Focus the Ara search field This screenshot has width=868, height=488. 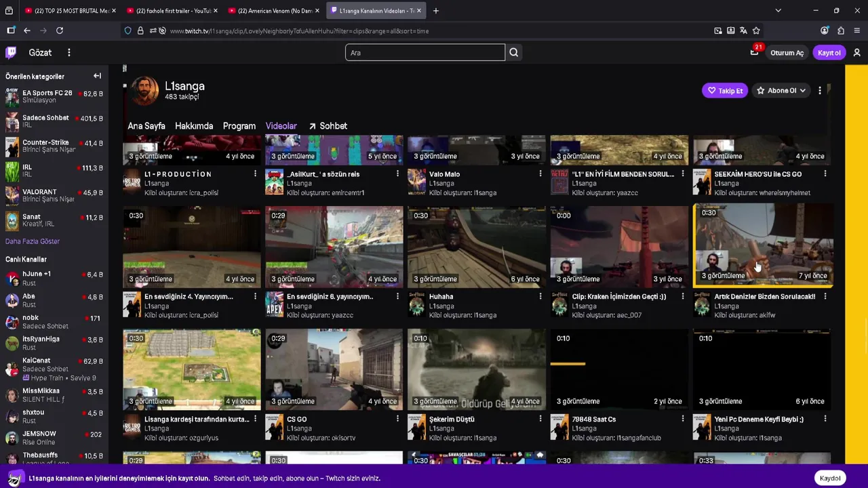click(x=425, y=52)
